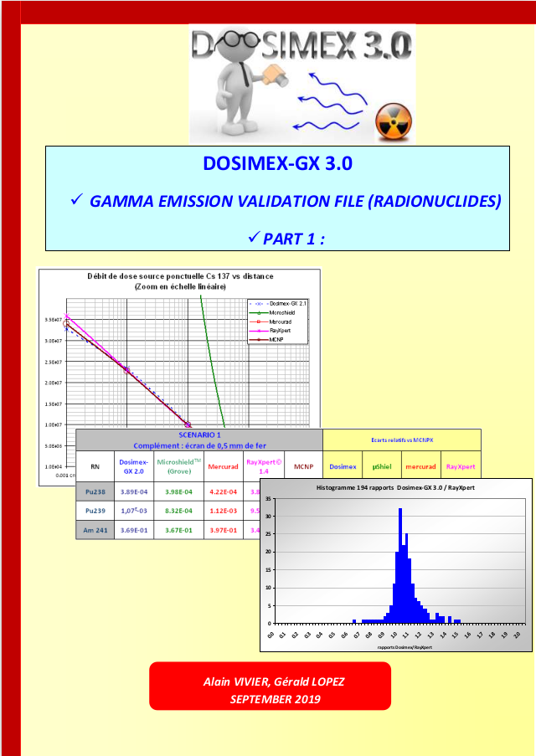Click the y-axis label "3.5E+07"
The image size is (536, 756).
(x=53, y=320)
